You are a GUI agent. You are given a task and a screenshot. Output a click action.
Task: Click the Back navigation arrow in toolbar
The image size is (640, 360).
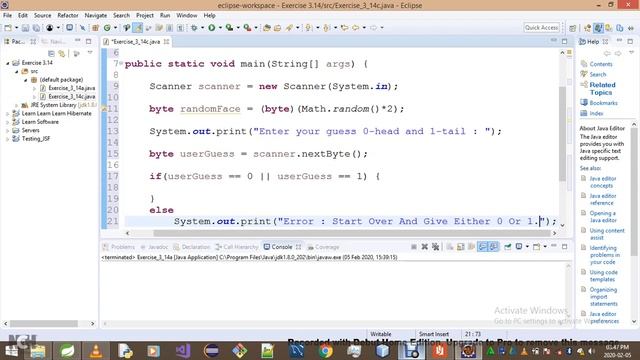(356, 28)
